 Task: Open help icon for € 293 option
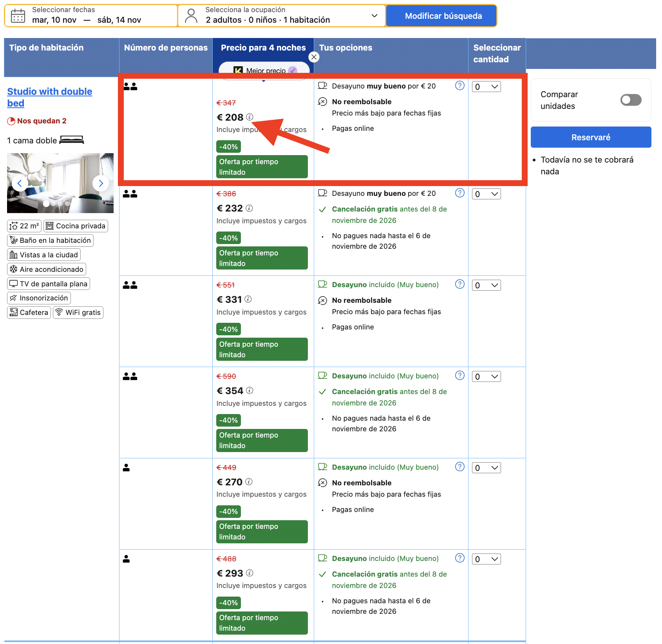click(460, 558)
